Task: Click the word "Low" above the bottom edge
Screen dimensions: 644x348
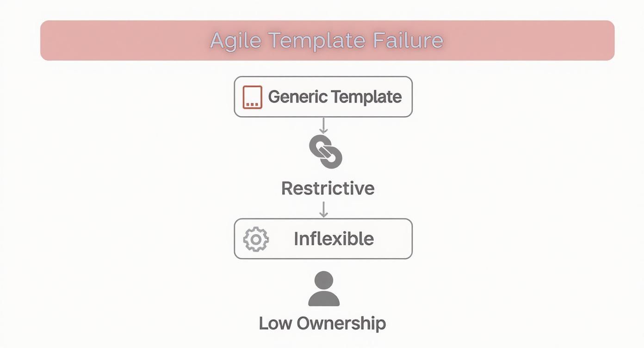Action: [275, 323]
